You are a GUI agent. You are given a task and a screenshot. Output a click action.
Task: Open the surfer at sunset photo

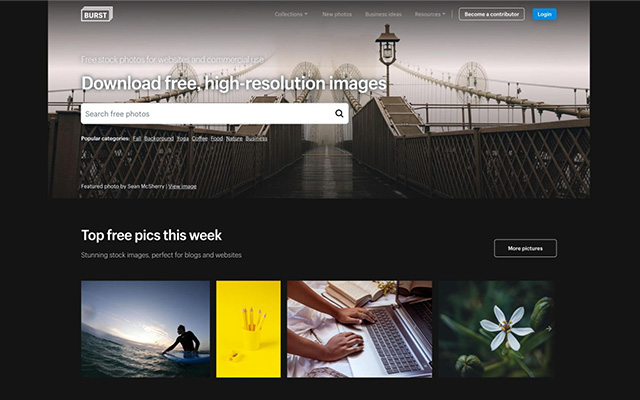coord(145,329)
